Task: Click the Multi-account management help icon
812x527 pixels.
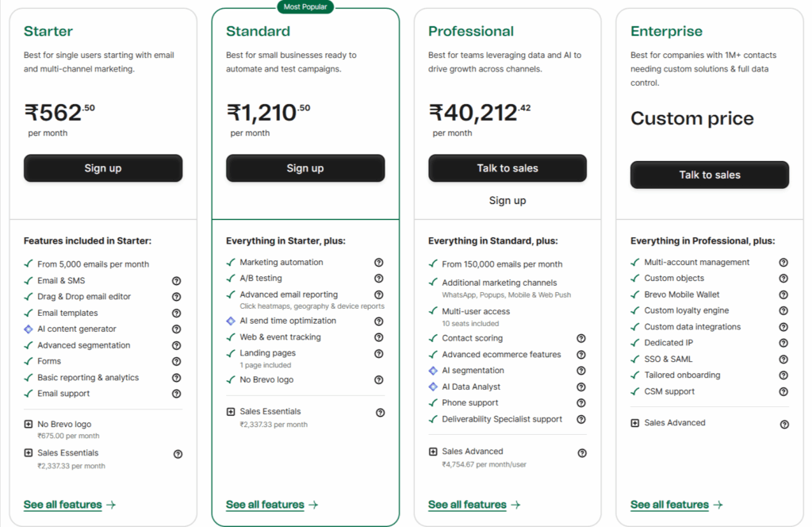Action: pyautogui.click(x=783, y=262)
